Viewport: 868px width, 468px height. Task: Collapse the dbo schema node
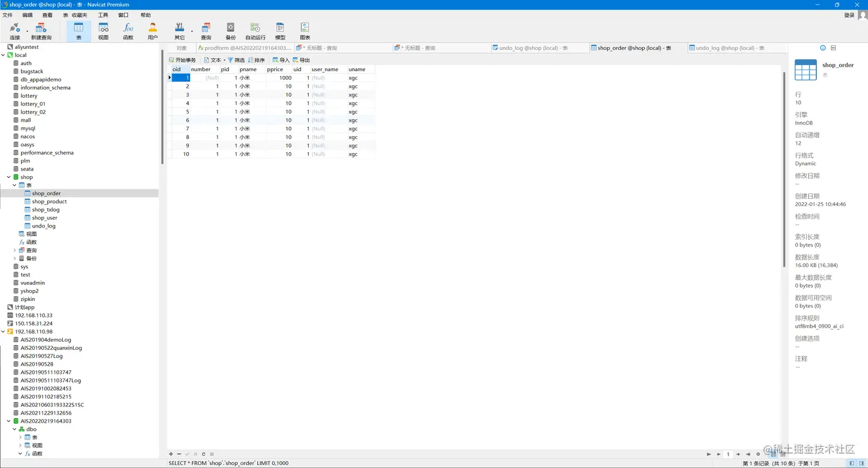(x=14, y=429)
